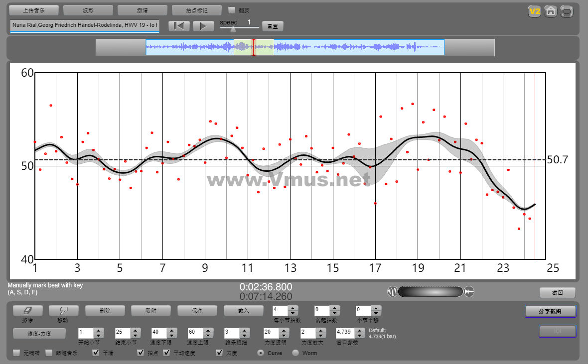Open the home page icon
The image size is (588, 364).
[551, 11]
